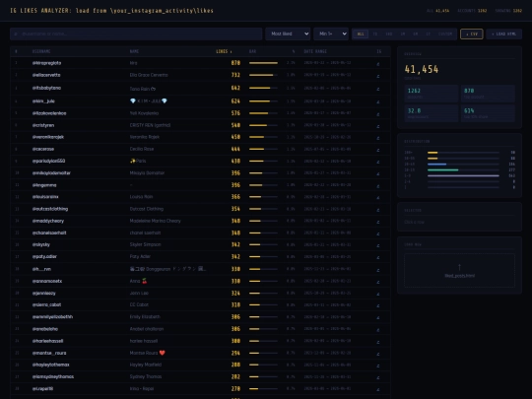532x399 pixels.
Task: Open Instagram link icon for @montse_roura row
Action: 378,354
